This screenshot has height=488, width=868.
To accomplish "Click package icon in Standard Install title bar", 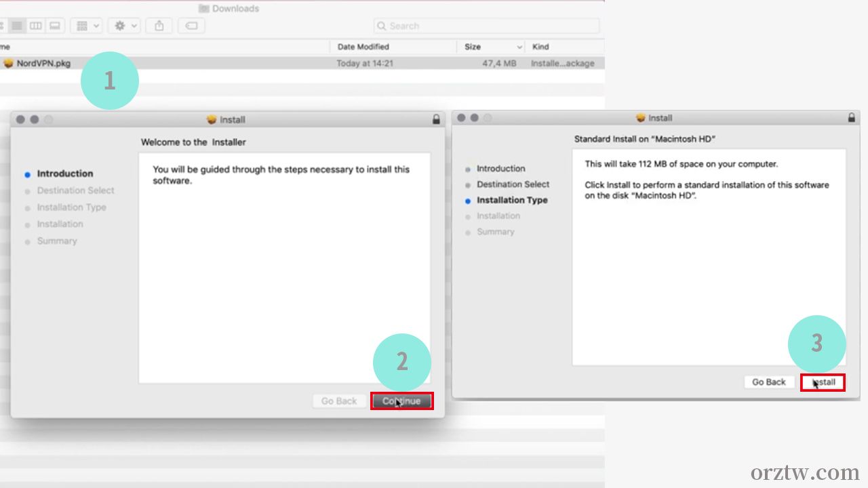I will tap(641, 118).
